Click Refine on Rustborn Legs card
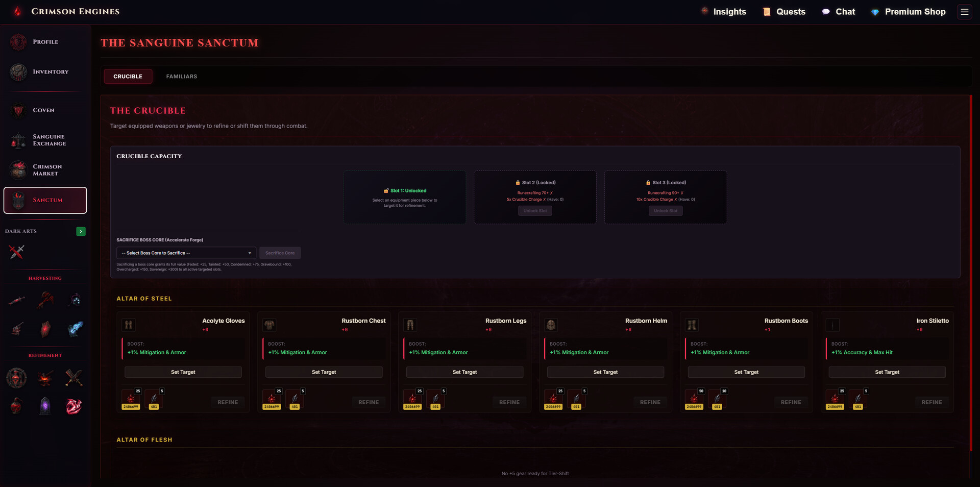The height and width of the screenshot is (487, 980). coord(509,402)
